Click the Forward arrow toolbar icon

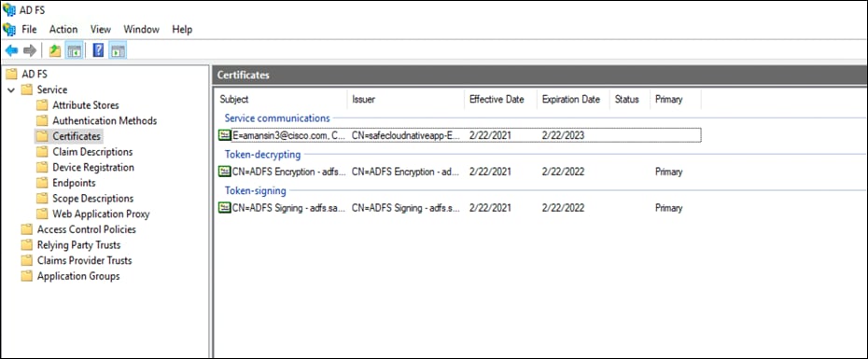(30, 51)
